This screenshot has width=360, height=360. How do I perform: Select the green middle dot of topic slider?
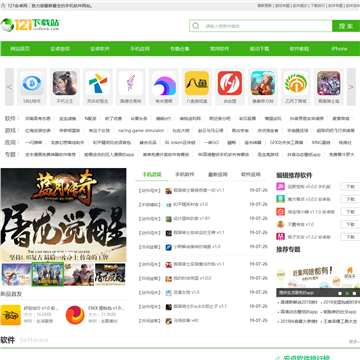pyautogui.click(x=347, y=293)
